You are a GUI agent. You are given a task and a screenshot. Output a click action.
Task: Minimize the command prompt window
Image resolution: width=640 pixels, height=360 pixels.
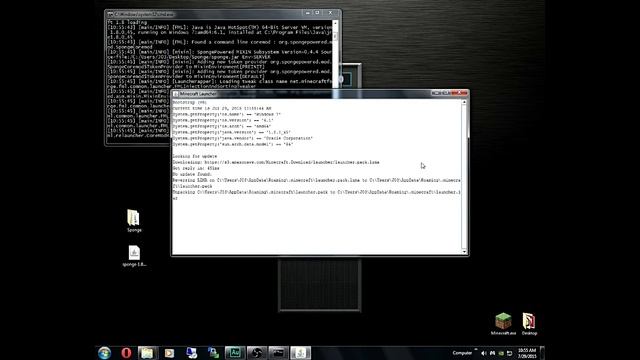click(308, 13)
